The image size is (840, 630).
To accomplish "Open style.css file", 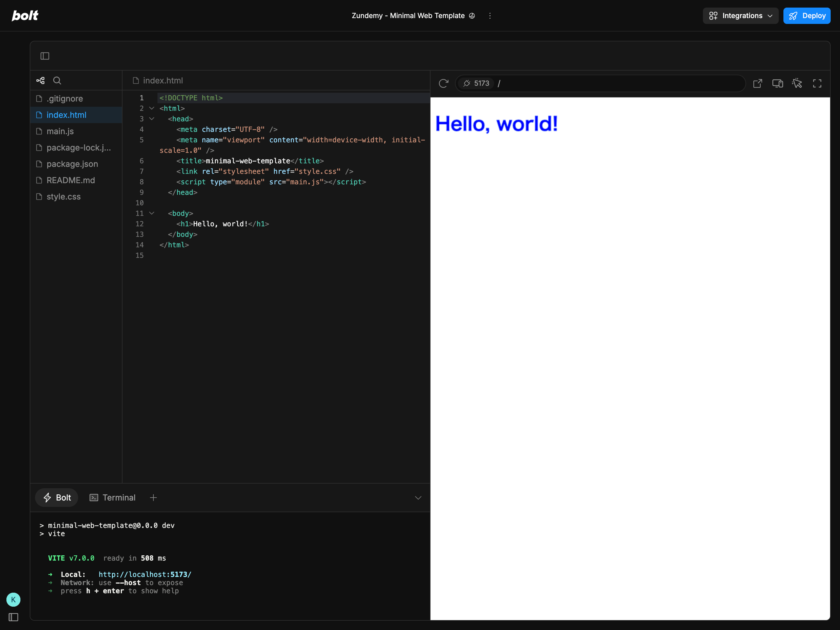I will 76,197.
